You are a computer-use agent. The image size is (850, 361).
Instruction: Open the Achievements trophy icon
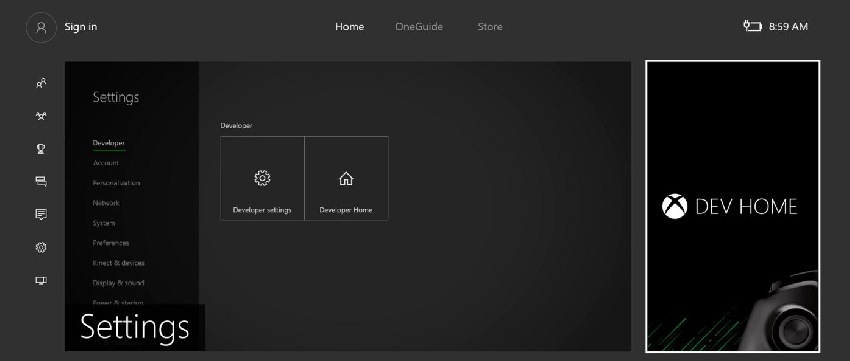[41, 149]
